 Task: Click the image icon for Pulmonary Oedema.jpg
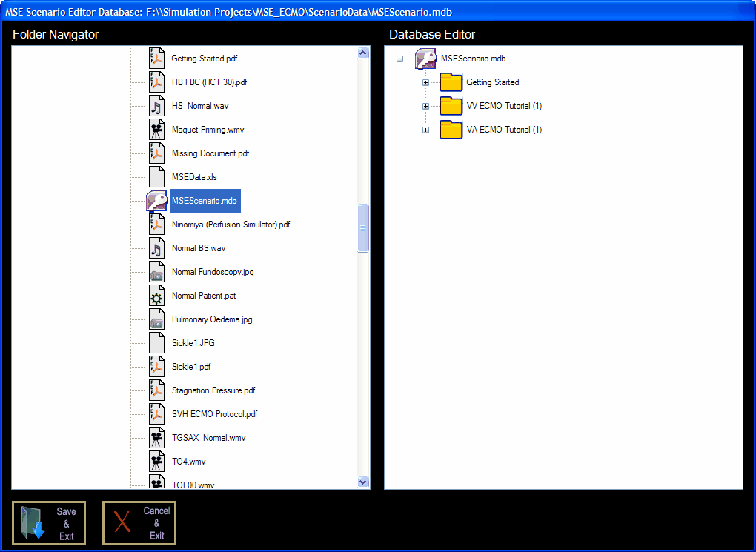tap(156, 319)
